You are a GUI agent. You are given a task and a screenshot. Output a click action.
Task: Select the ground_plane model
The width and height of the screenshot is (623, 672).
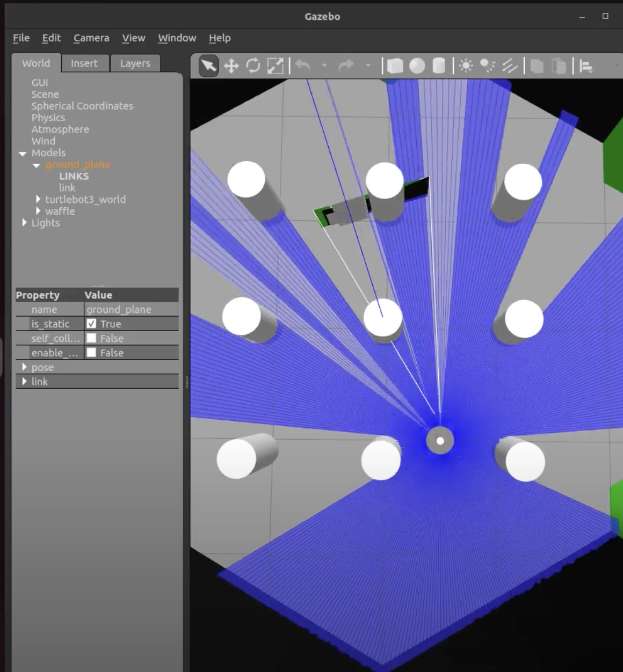tap(78, 165)
